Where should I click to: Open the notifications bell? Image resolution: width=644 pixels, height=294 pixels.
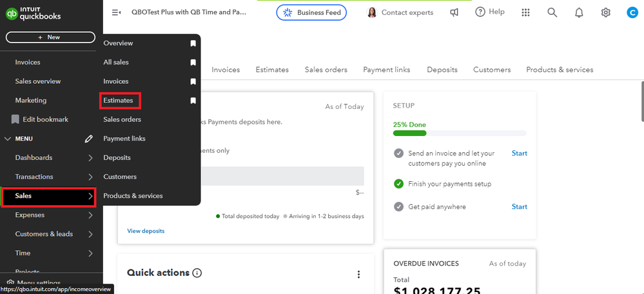point(579,12)
